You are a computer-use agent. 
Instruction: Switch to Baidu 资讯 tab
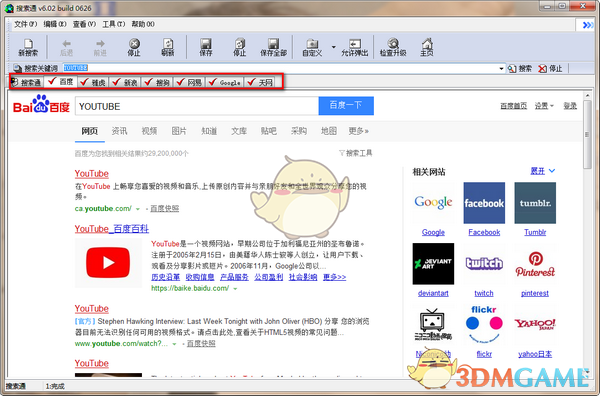(119, 131)
